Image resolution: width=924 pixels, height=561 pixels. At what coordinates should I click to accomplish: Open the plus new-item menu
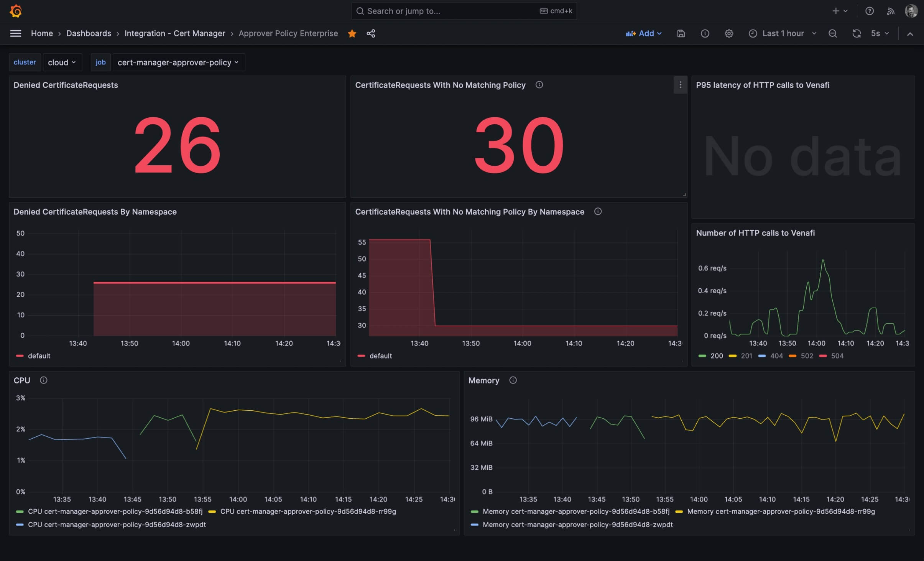pos(840,11)
